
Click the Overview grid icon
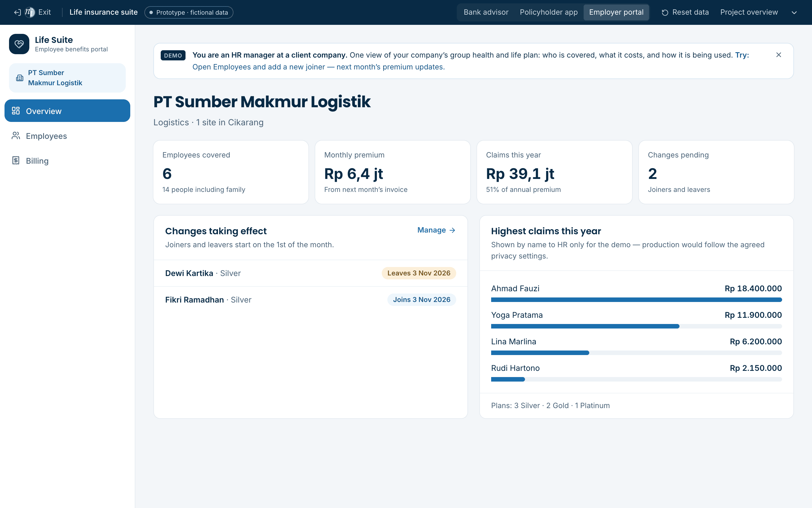click(x=16, y=111)
